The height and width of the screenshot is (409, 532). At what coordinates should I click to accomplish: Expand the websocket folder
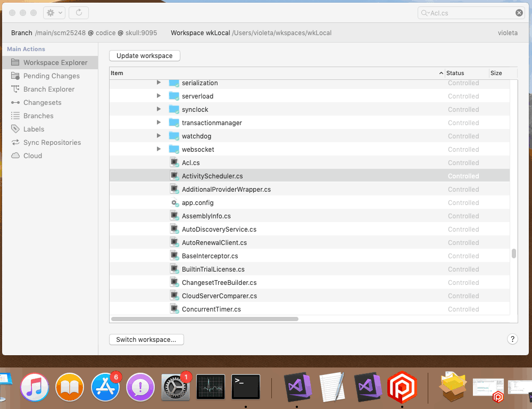(159, 149)
